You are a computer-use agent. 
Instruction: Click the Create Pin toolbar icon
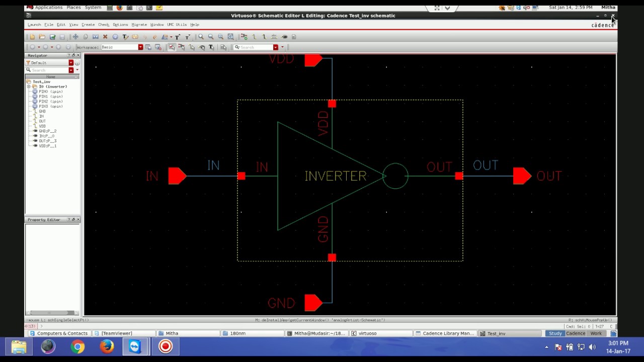click(284, 37)
